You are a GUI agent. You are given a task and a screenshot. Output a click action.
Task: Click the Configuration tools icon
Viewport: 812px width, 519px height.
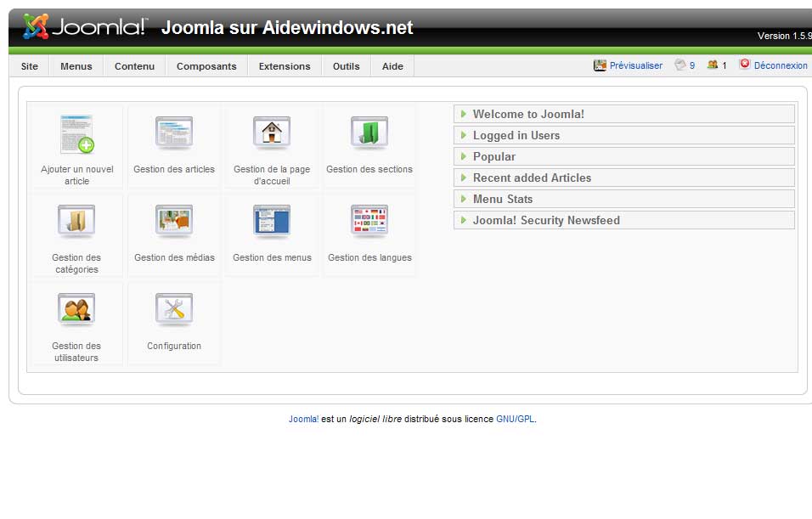coord(174,310)
